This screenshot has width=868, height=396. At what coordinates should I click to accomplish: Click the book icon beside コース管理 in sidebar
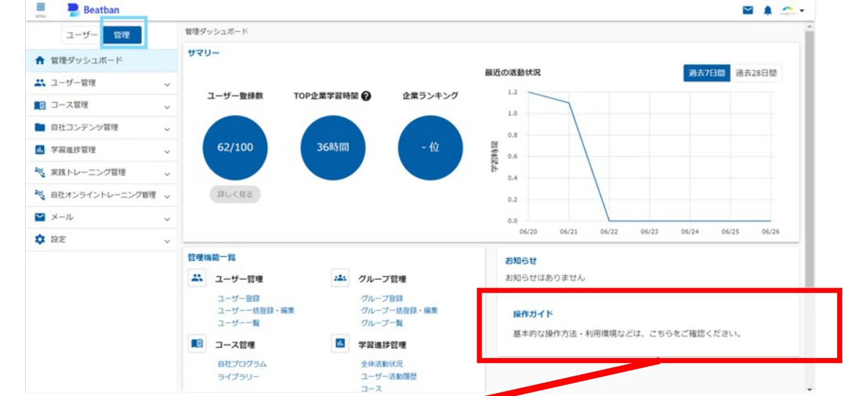point(40,105)
